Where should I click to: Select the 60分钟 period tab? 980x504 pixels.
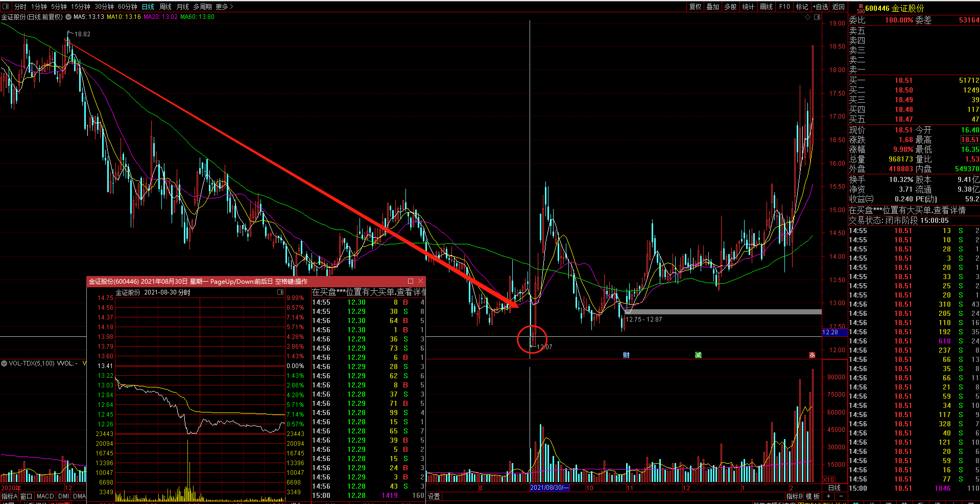[128, 7]
